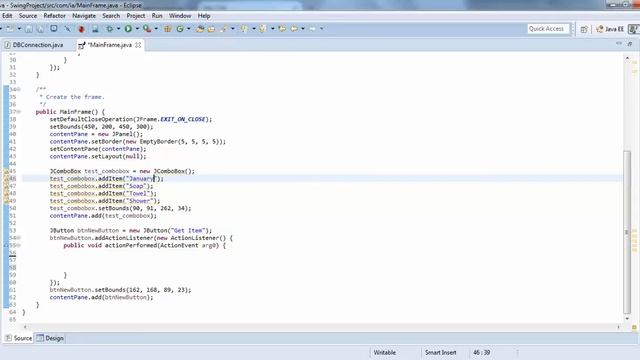Close the MainFrame.java tab
Image resolution: width=640 pixels, height=360 pixels.
(138, 45)
